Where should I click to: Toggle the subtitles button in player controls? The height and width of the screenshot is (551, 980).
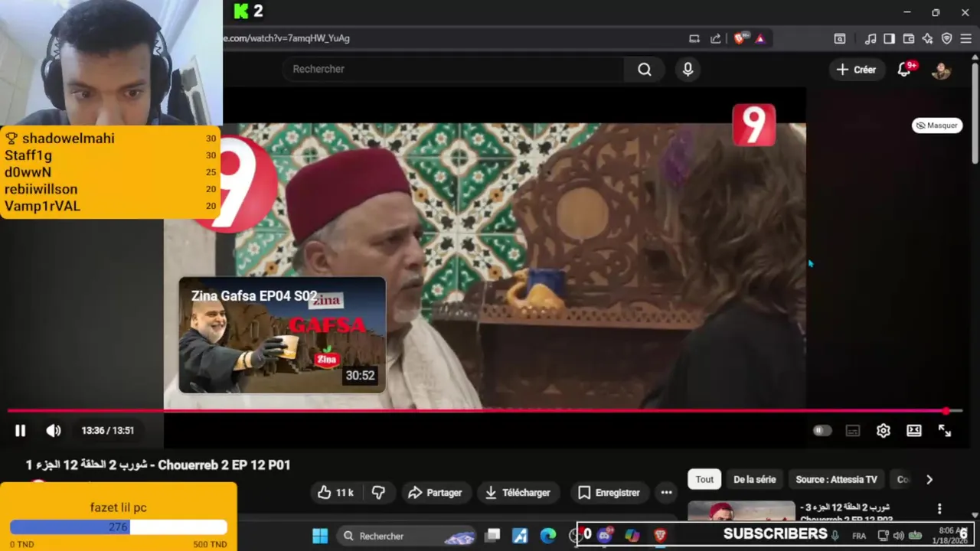[x=853, y=431]
